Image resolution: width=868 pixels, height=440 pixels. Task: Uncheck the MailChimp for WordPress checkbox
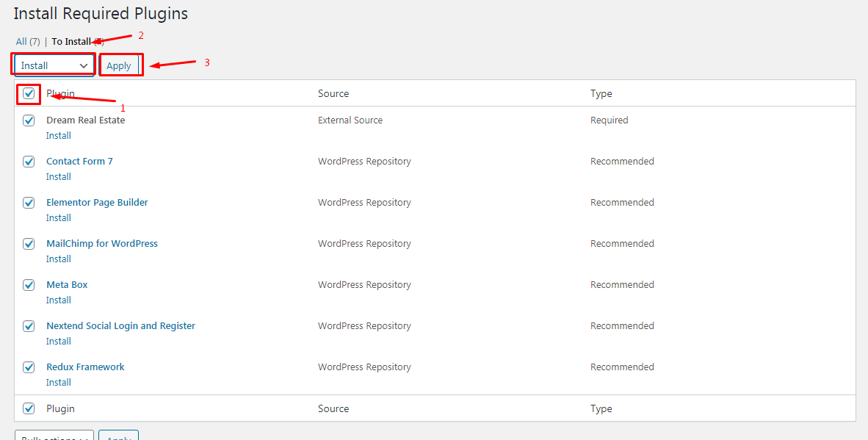coord(29,244)
